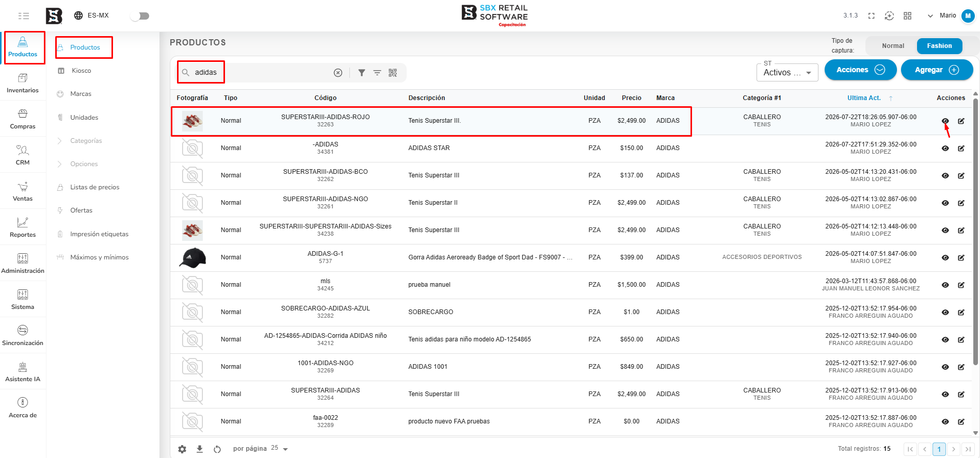Viewport: 980px width, 458px height.
Task: Edit the SUPERSTARIII-ADIDAS-NGO product
Action: tap(961, 203)
